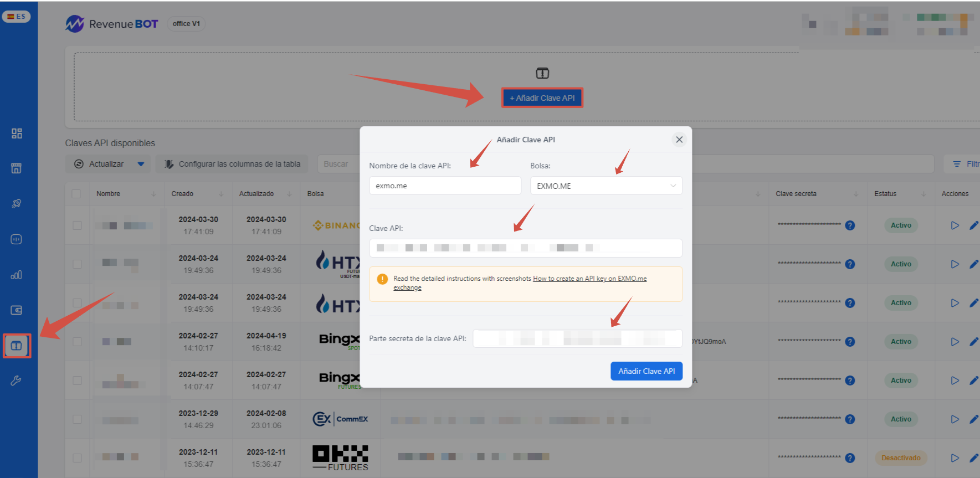
Task: Check the row created 2024-03-24 HTX USDT
Action: pos(77,264)
